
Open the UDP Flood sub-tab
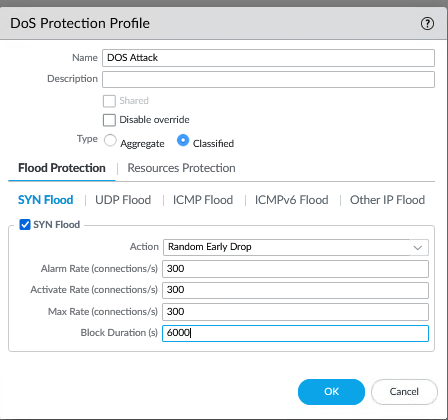123,200
